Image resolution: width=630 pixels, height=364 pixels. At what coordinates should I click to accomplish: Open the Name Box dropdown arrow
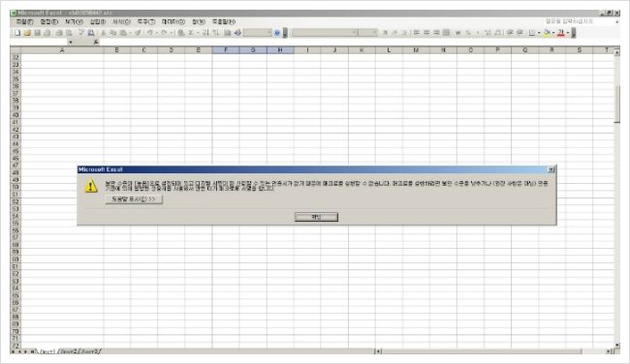click(71, 43)
